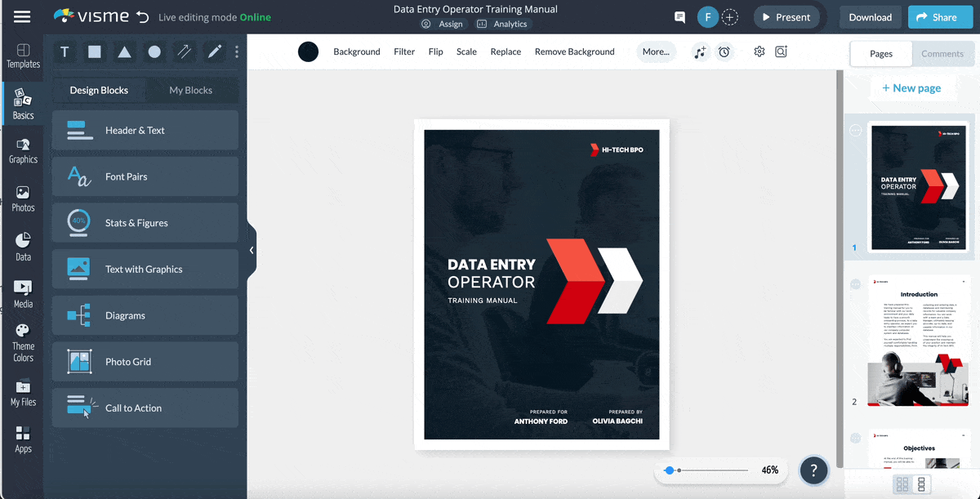980x499 pixels.
Task: Open the help question mark button
Action: click(x=813, y=470)
